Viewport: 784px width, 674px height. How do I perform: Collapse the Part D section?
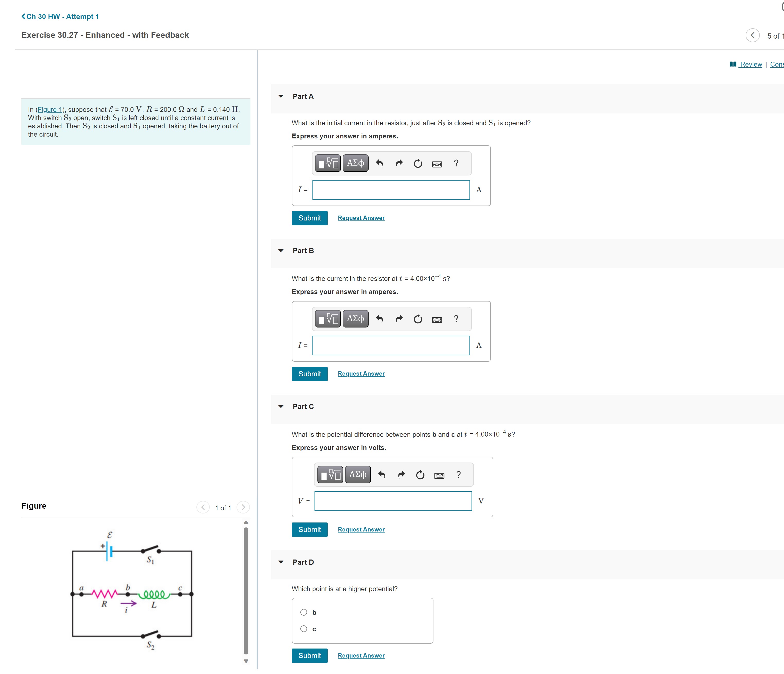click(x=280, y=562)
